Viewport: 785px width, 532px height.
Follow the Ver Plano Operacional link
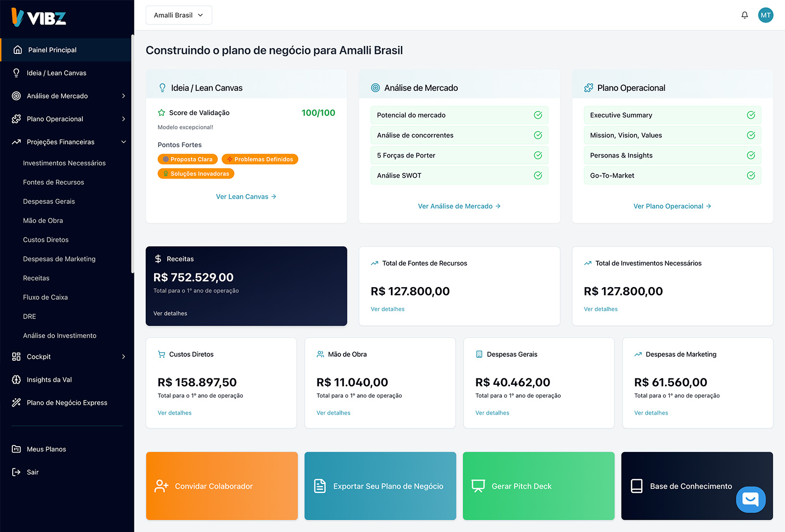click(x=672, y=206)
